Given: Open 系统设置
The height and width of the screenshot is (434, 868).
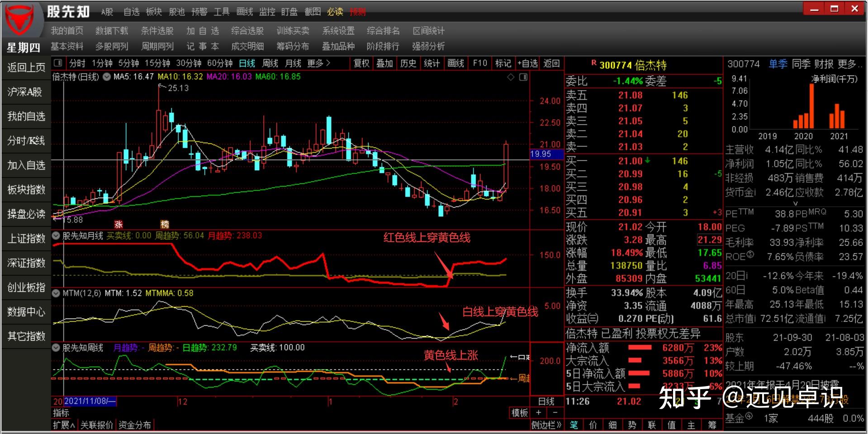Looking at the screenshot, I should (x=338, y=31).
